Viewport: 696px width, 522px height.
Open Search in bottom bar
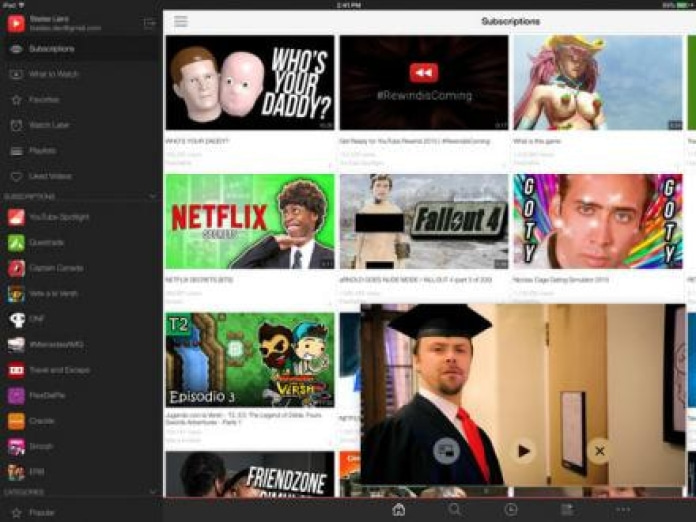(455, 510)
